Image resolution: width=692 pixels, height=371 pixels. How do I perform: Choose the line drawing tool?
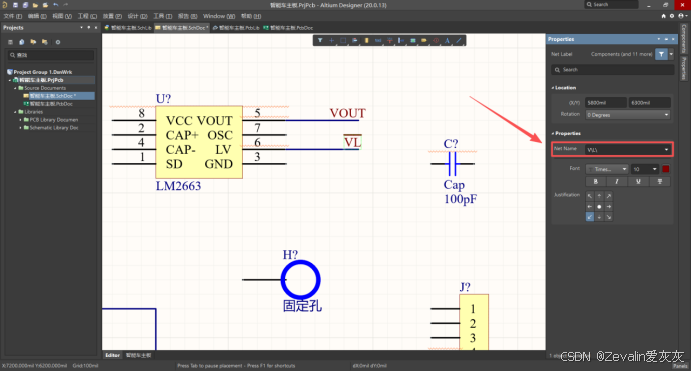459,40
